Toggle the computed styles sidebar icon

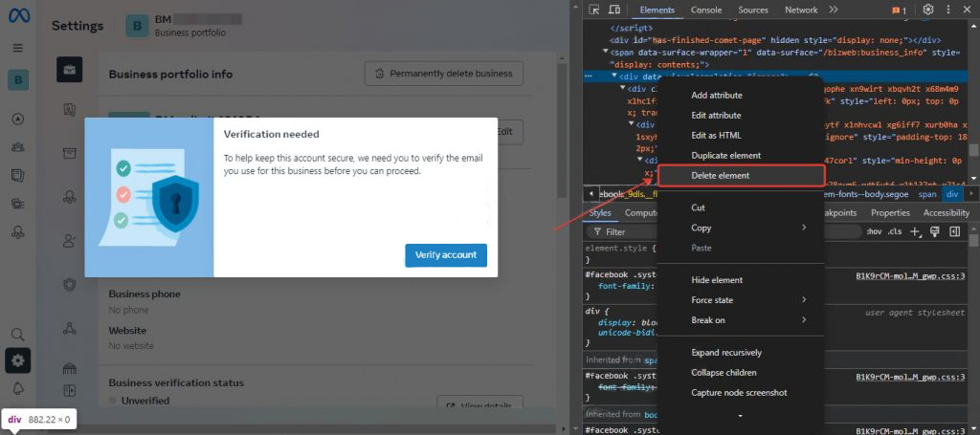954,231
